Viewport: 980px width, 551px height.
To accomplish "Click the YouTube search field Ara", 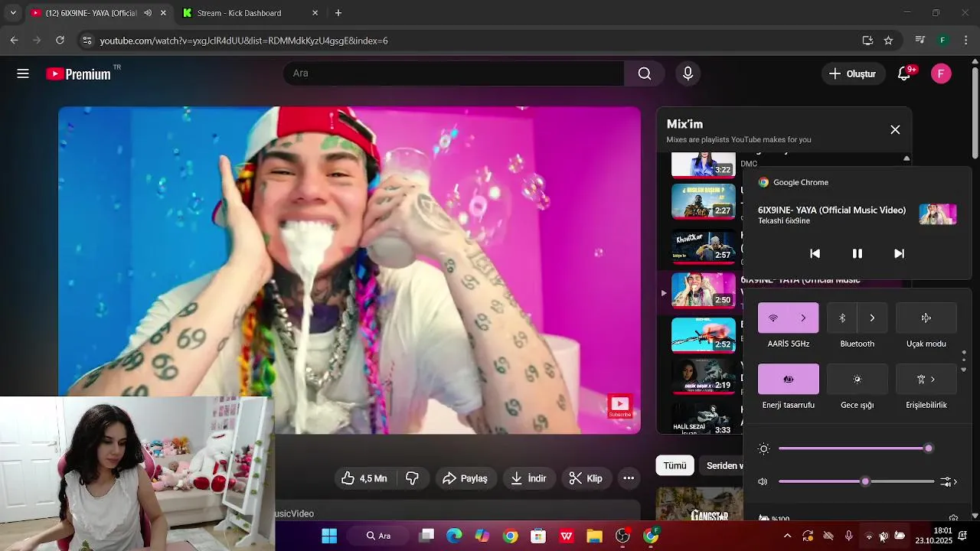I will click(453, 73).
